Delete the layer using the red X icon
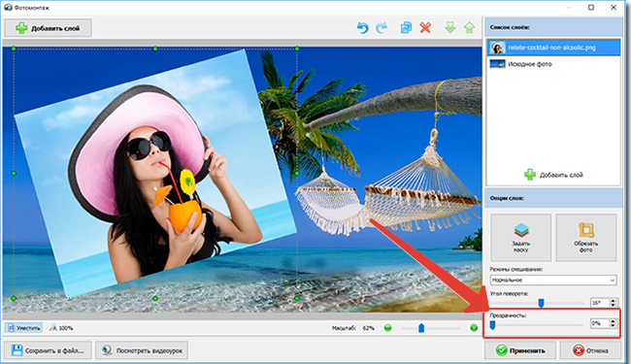 425,28
